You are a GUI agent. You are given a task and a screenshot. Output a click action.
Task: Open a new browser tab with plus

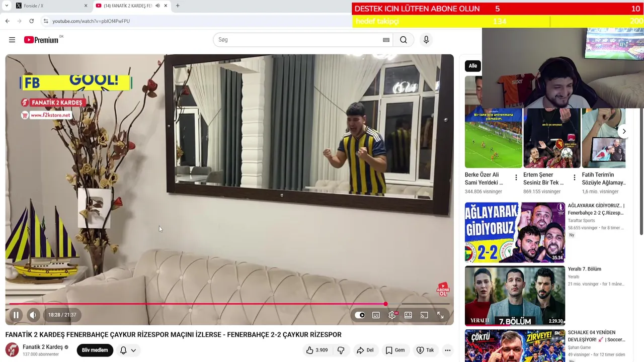coord(178,6)
